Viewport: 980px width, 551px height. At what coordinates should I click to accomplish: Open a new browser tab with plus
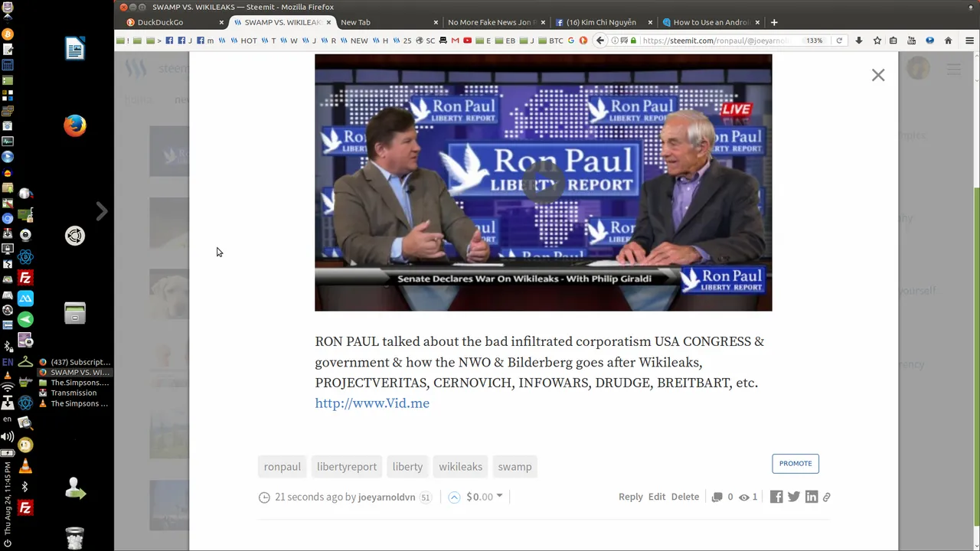click(774, 22)
